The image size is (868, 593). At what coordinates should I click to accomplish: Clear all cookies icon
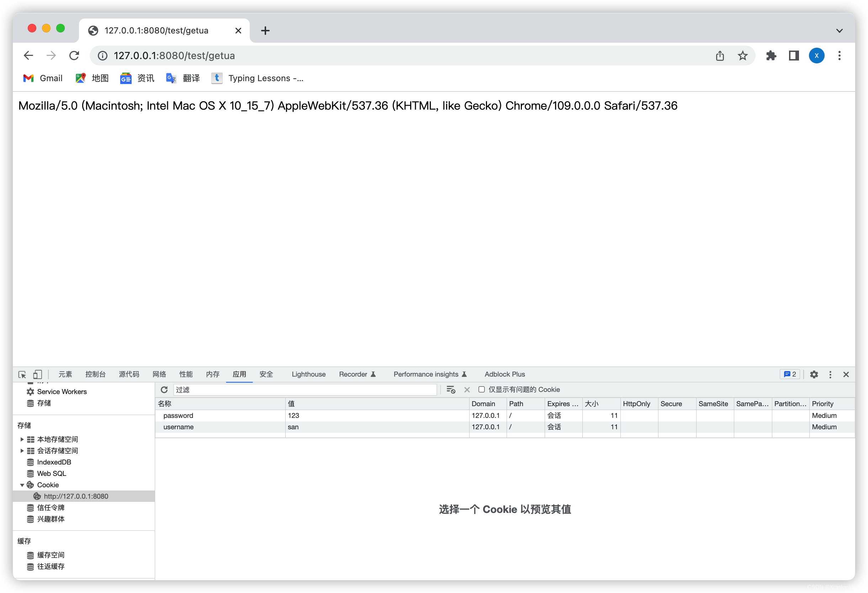(x=451, y=390)
